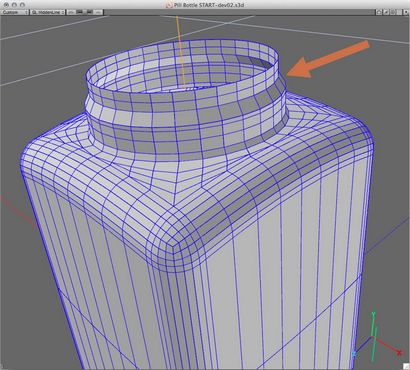This screenshot has height=370, width=410.
Task: Click the fourth light icon after HiddenLine dropdown
Action: tap(98, 12)
